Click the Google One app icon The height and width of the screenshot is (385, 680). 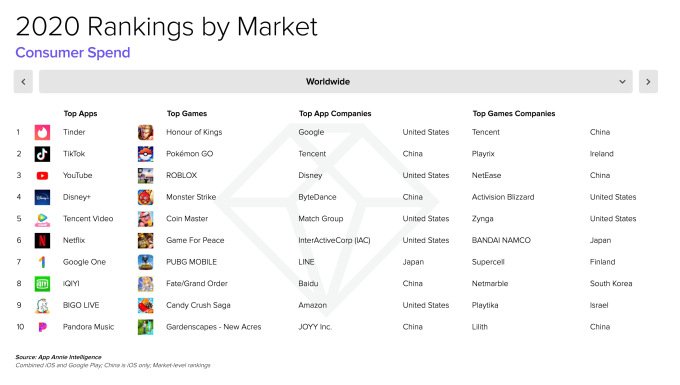pyautogui.click(x=42, y=262)
